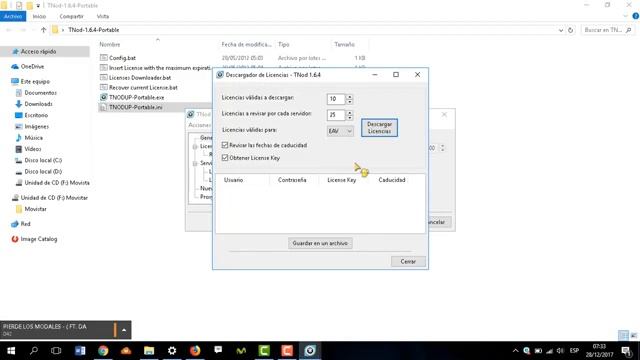Open the 'Imágenes' sidebar folder
Screen dimensions: 640x360
tap(36, 127)
